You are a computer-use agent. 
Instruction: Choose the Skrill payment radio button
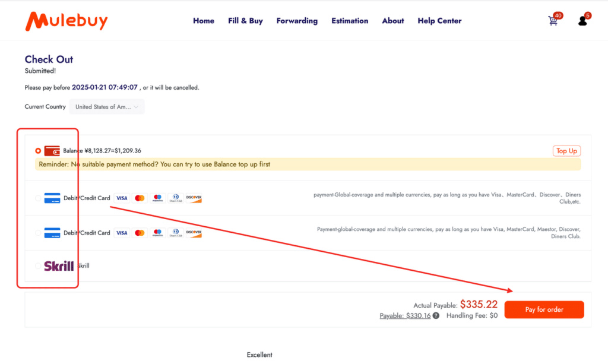click(x=38, y=266)
